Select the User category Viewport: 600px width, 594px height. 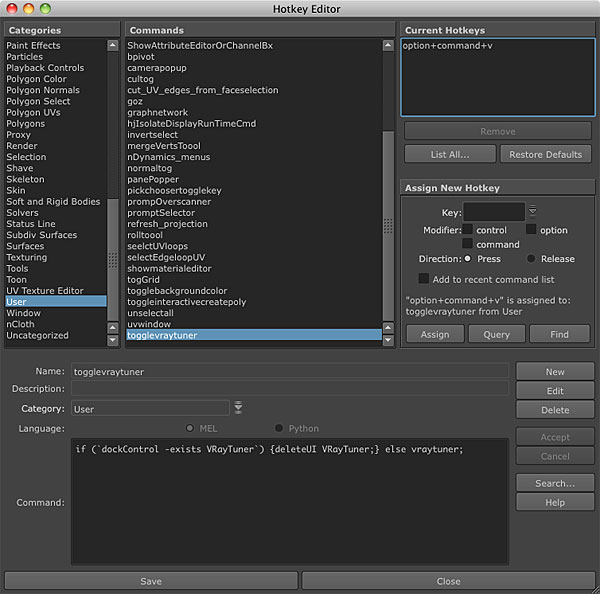coord(56,302)
